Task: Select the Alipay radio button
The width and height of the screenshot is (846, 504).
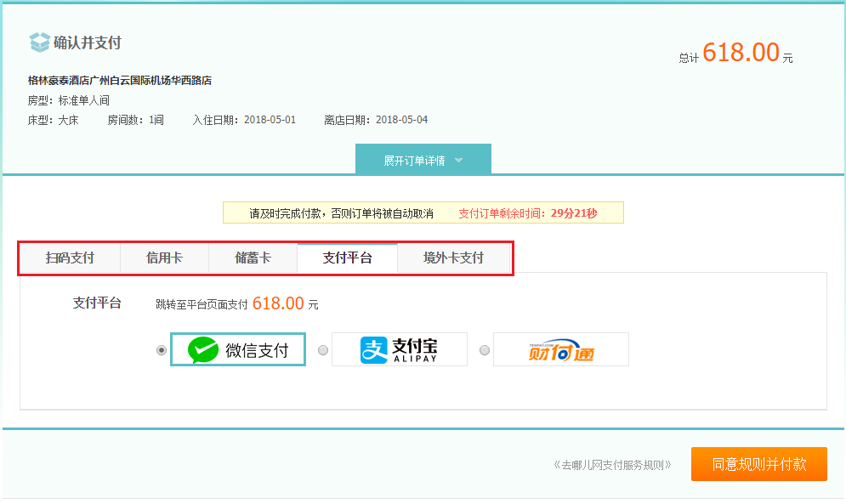Action: (x=322, y=350)
